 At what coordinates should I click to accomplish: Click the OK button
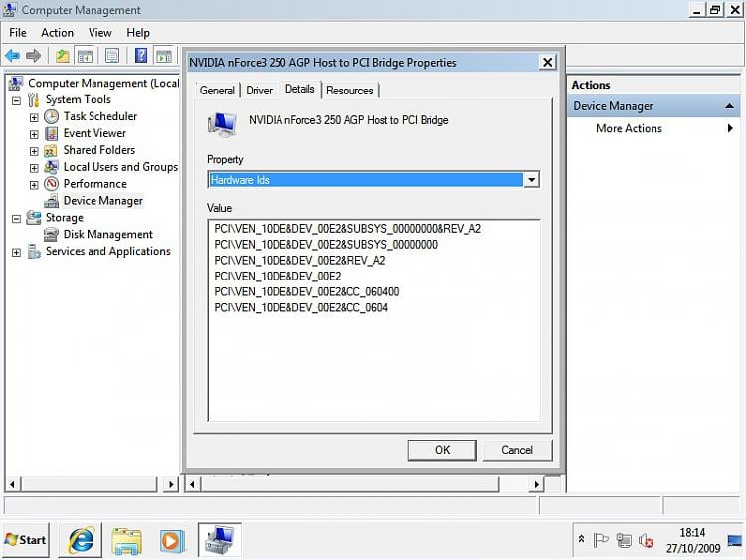tap(442, 450)
